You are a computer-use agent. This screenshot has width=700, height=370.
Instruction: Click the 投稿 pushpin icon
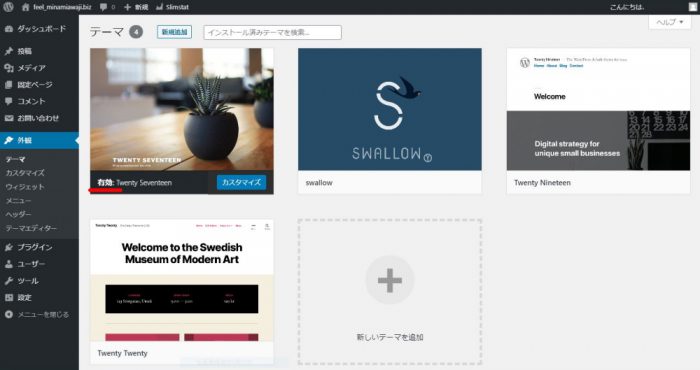[x=8, y=51]
